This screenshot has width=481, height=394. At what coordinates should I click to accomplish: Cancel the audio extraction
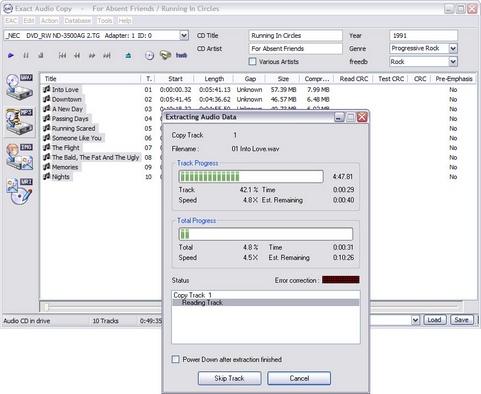point(299,378)
